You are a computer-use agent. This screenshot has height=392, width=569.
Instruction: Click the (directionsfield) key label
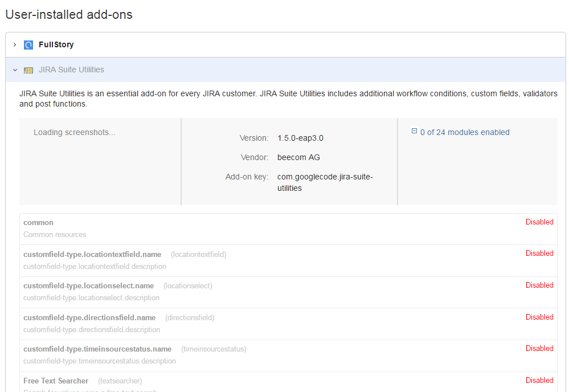(190, 317)
